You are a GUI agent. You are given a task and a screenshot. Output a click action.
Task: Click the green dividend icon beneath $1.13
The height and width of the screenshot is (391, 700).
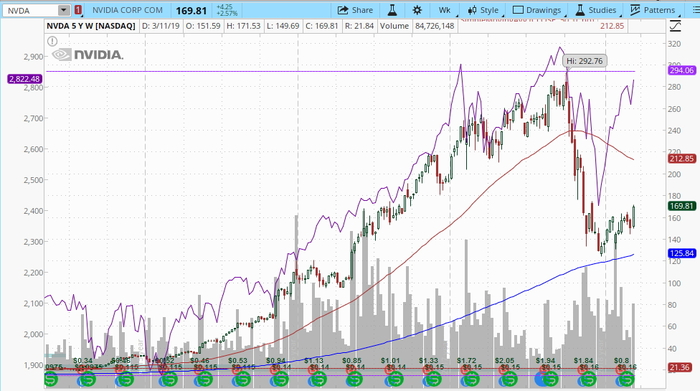point(319,380)
